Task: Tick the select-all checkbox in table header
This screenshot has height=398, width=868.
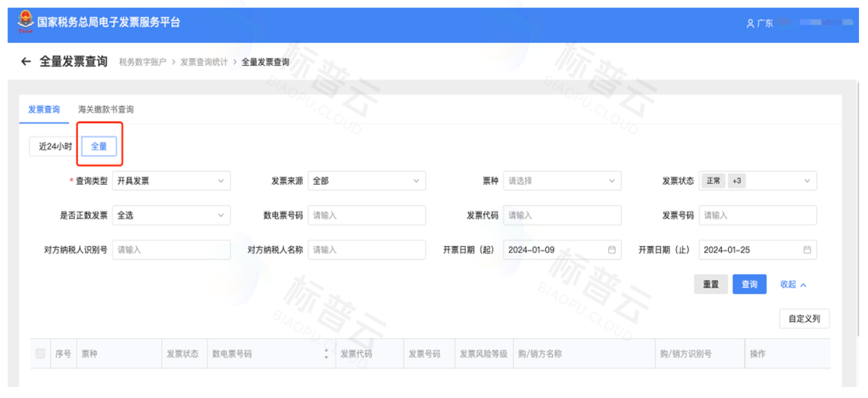Action: (40, 353)
